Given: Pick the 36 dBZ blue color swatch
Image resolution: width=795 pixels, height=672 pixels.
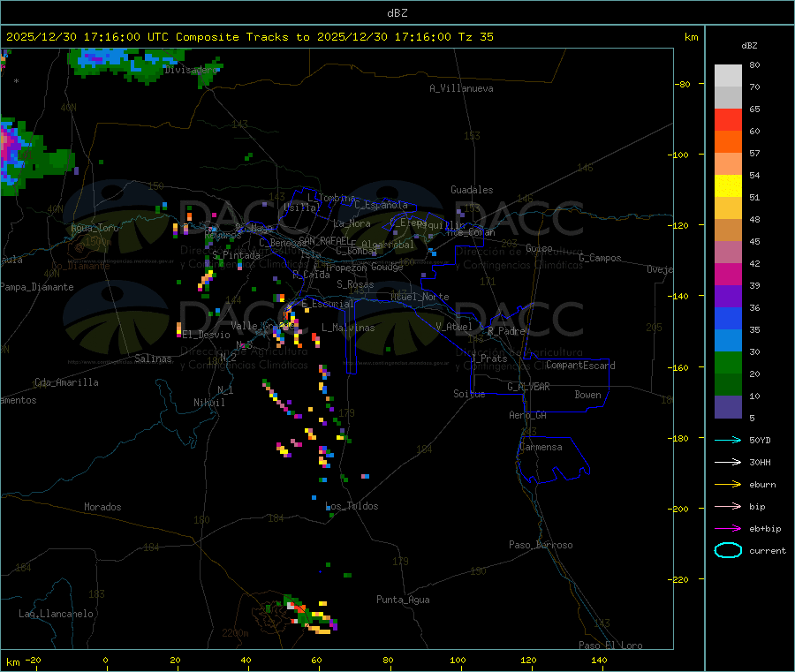Looking at the screenshot, I should coord(728,318).
